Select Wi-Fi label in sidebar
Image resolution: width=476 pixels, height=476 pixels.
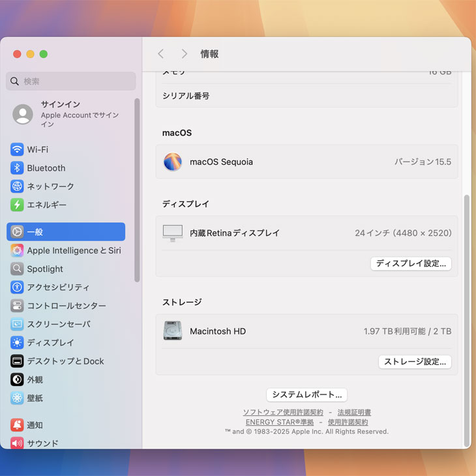[x=38, y=150]
